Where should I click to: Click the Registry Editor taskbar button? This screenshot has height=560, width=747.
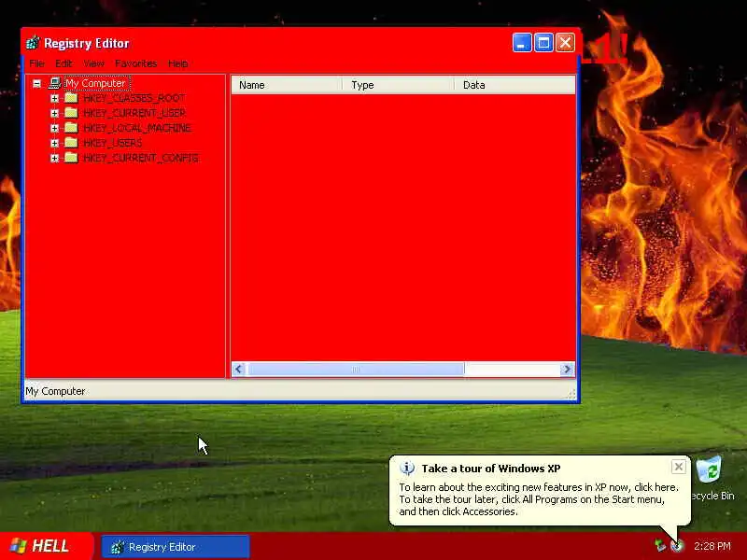176,547
